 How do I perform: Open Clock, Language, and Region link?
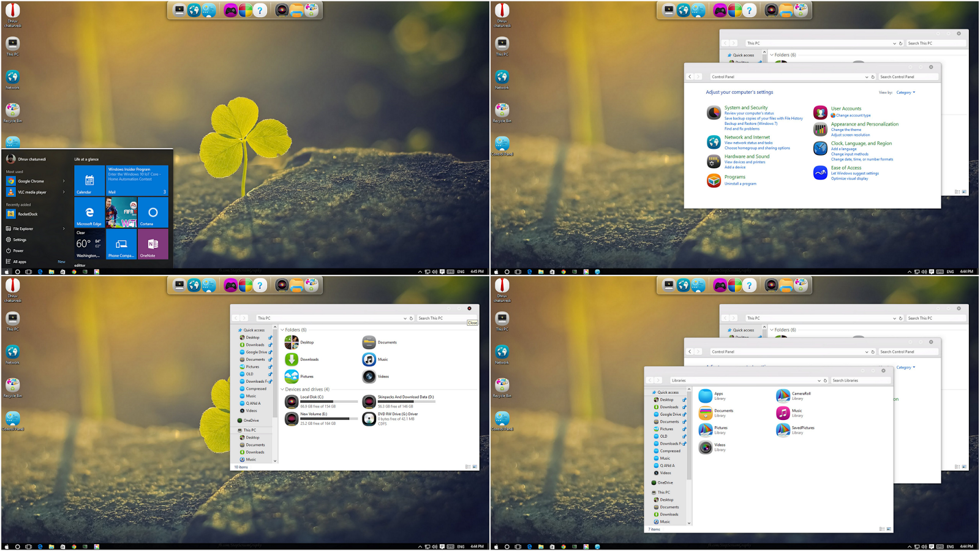861,143
